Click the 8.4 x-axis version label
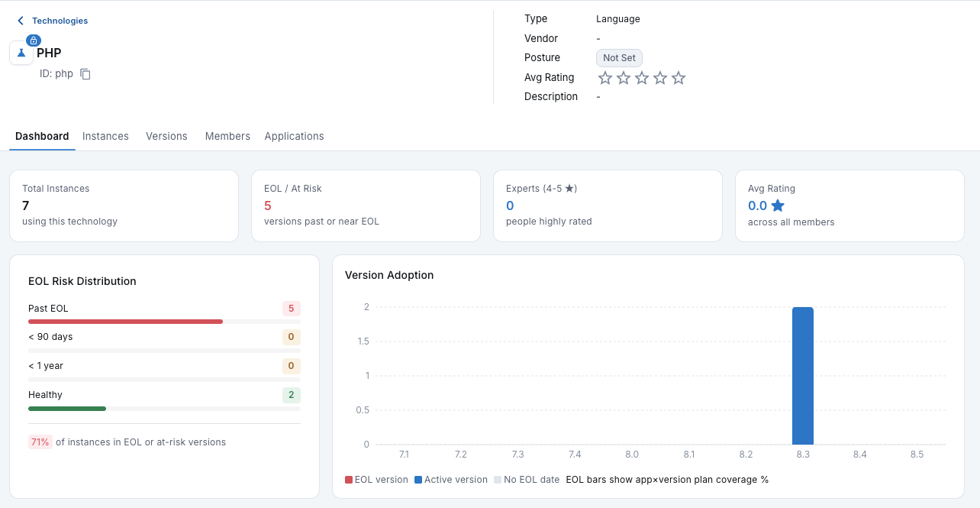Image resolution: width=980 pixels, height=508 pixels. [860, 455]
